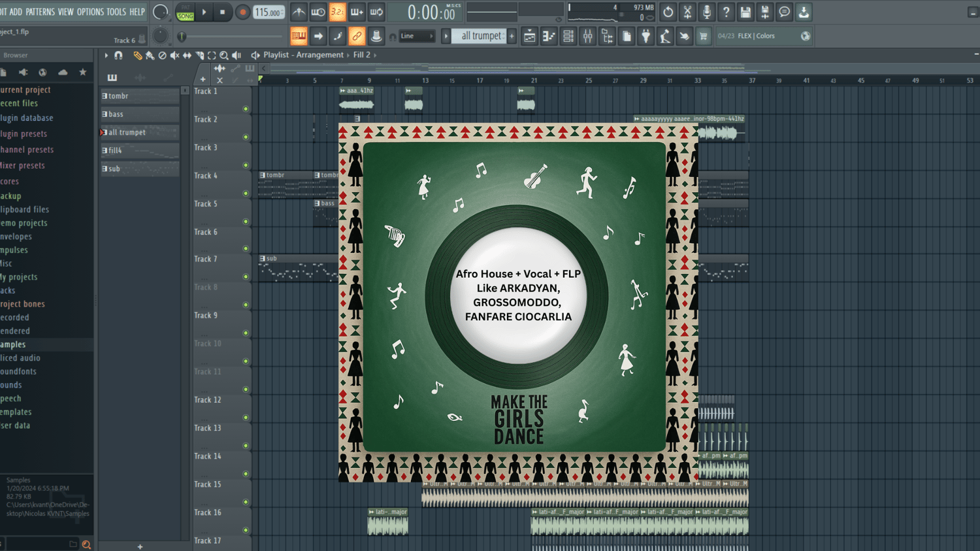The height and width of the screenshot is (551, 980).
Task: Select the paint brush tool in playlist
Action: click(150, 56)
